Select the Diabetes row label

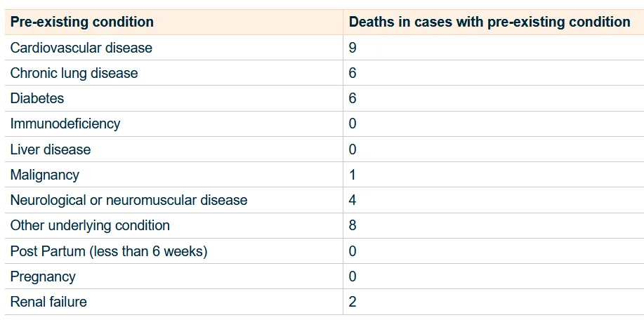(x=37, y=99)
